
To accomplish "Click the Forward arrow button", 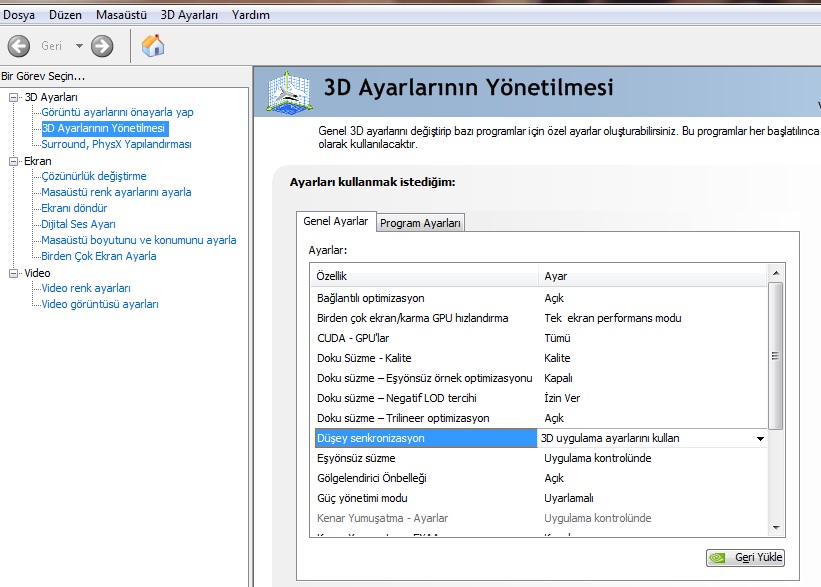I will pyautogui.click(x=102, y=46).
